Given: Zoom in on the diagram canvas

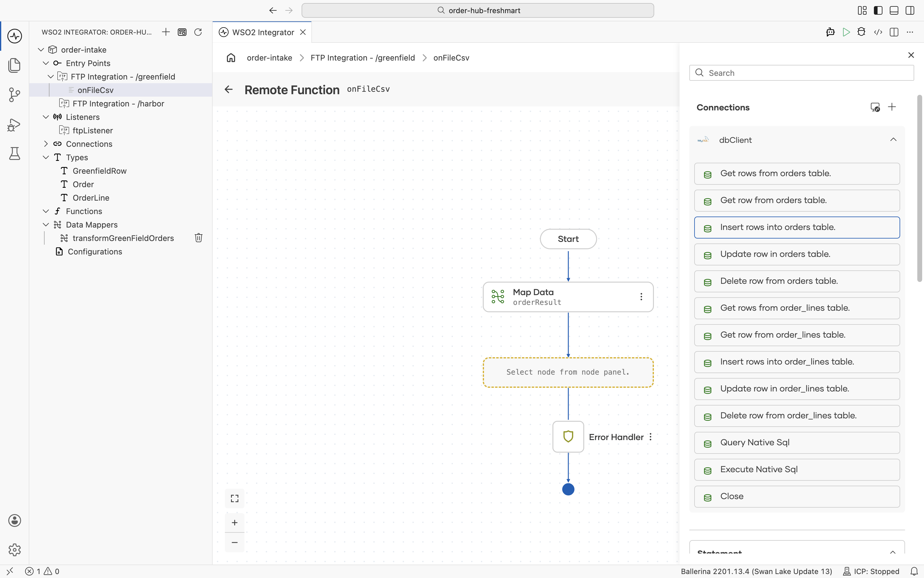Looking at the screenshot, I should point(234,523).
